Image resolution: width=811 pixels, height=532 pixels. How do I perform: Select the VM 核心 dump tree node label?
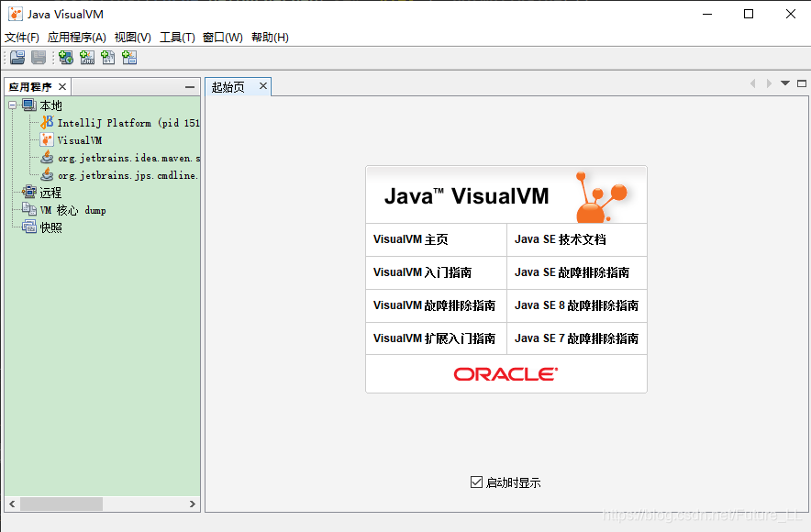72,210
